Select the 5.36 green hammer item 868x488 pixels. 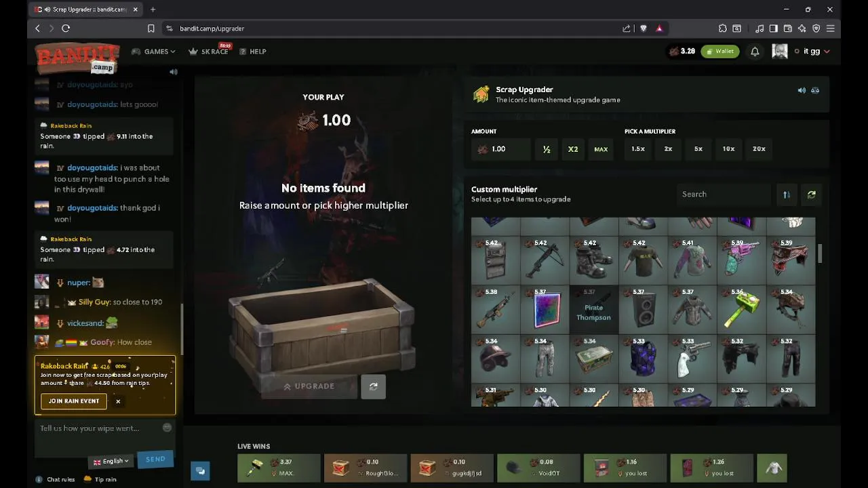741,309
